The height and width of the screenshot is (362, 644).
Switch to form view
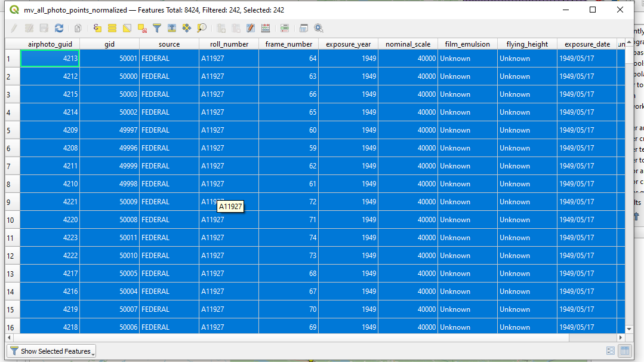click(x=611, y=351)
